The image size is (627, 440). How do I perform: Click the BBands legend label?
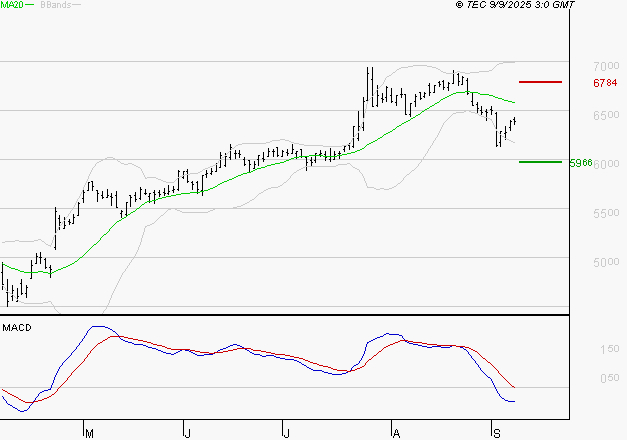tap(54, 5)
